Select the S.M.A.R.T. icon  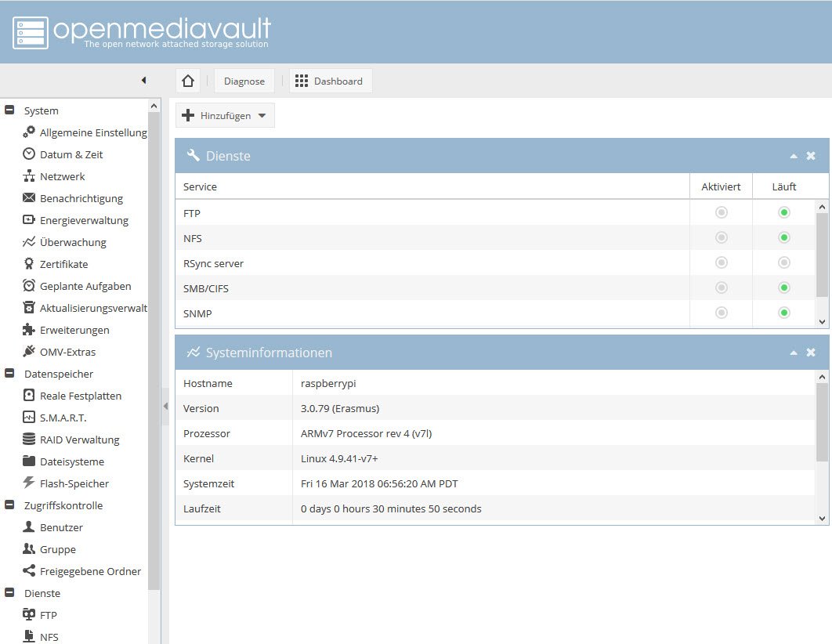(x=29, y=417)
